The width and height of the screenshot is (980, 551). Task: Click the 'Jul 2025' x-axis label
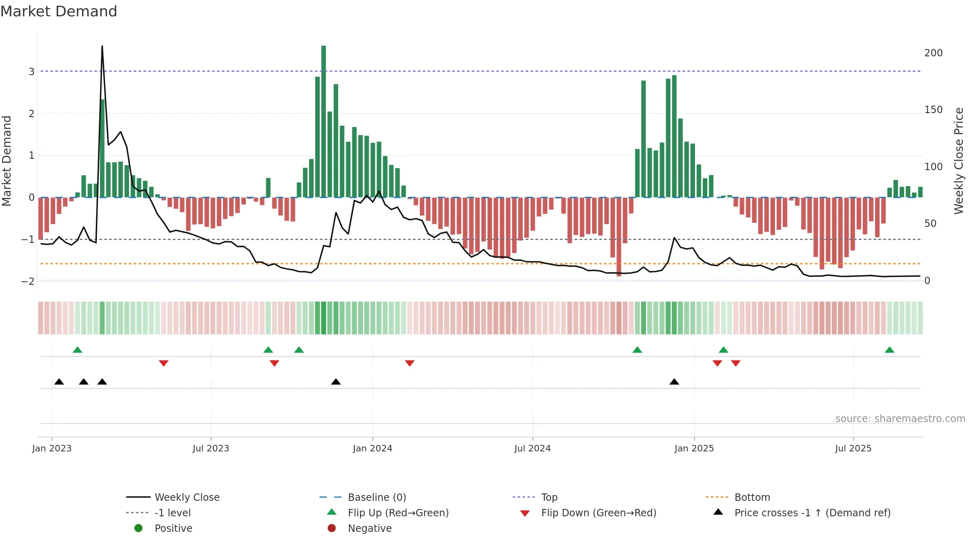click(853, 448)
